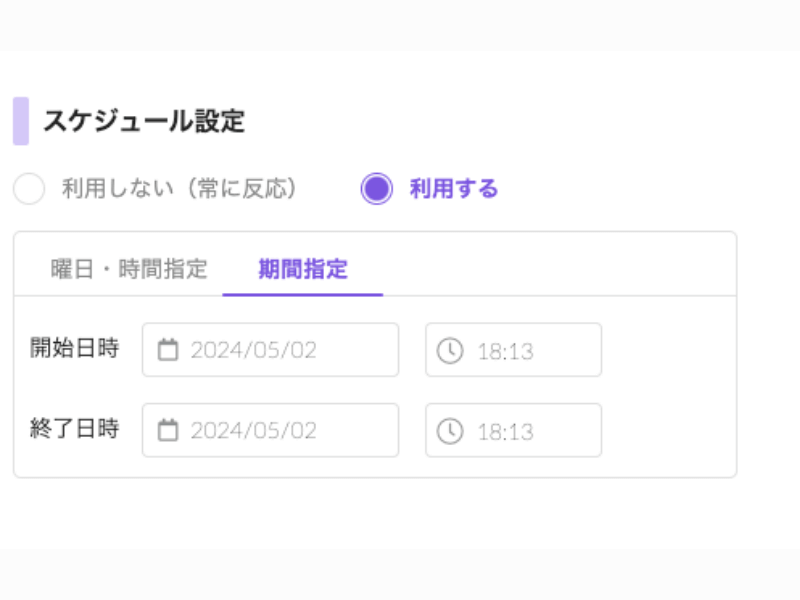Image resolution: width=800 pixels, height=600 pixels.
Task: Select the 期間指定 tab
Action: click(303, 269)
